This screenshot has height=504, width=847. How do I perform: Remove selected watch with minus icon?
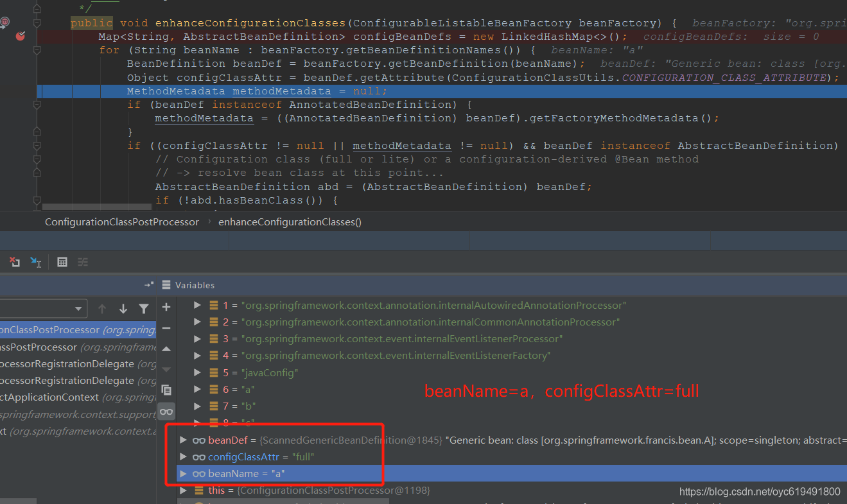166,328
